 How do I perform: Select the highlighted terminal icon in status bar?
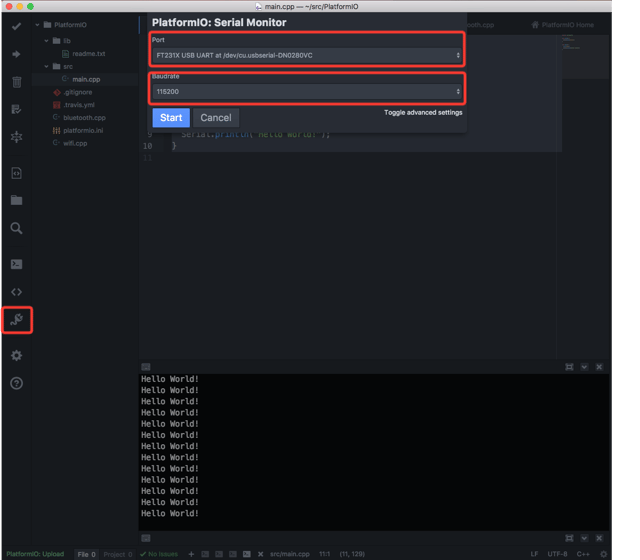coord(247,554)
